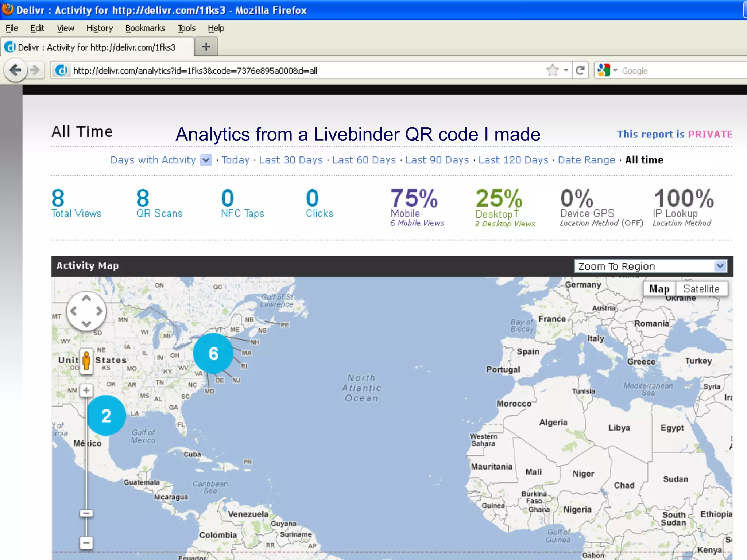Click the Last 90 Days link

tap(437, 160)
